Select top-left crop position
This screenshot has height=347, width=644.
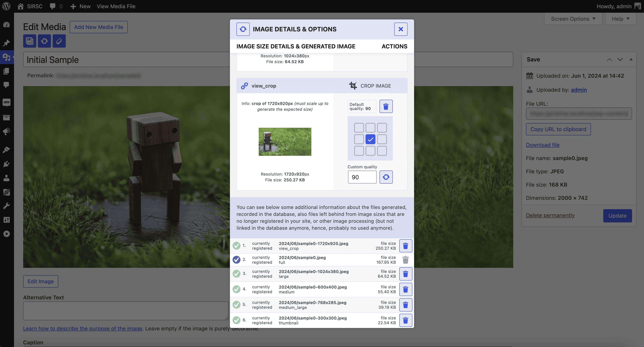359,128
